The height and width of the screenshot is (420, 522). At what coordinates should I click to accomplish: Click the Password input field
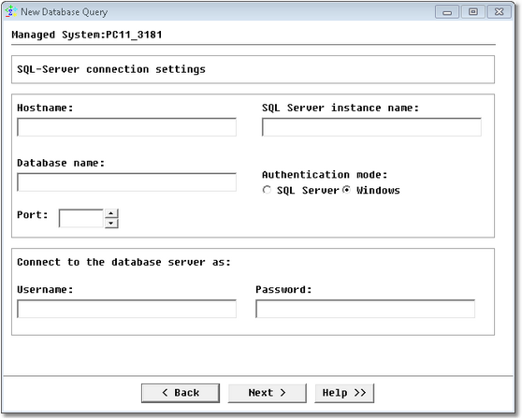tap(365, 309)
